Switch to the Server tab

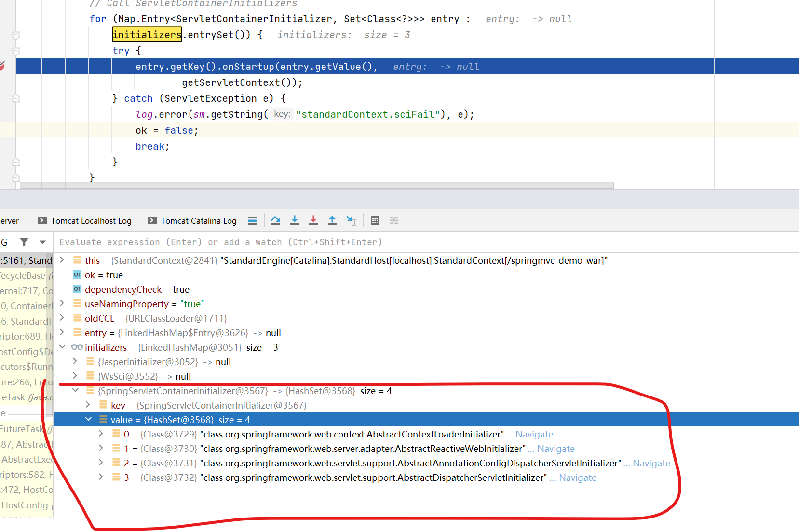pyautogui.click(x=9, y=221)
